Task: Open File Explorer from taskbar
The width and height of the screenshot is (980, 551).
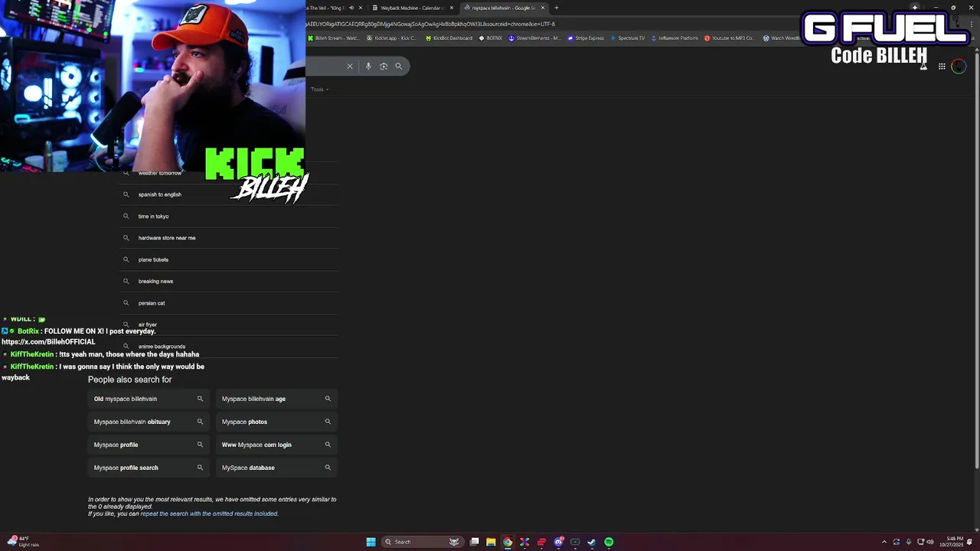Action: (x=491, y=542)
